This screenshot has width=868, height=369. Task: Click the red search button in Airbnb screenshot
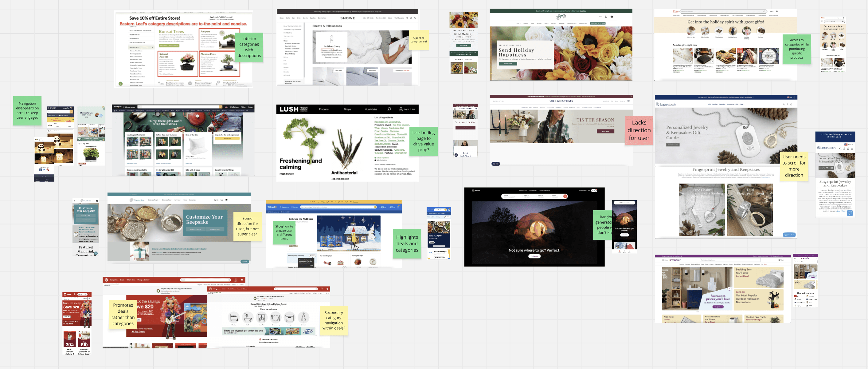[x=565, y=196]
